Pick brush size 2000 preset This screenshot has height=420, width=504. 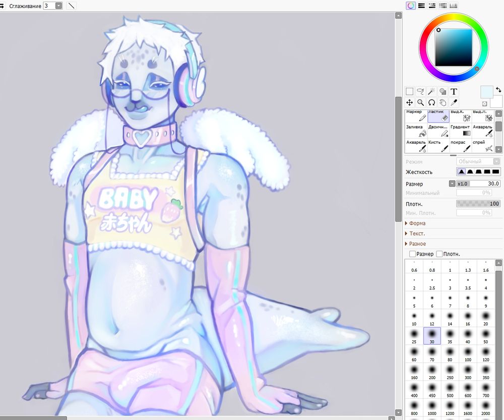pyautogui.click(x=486, y=407)
